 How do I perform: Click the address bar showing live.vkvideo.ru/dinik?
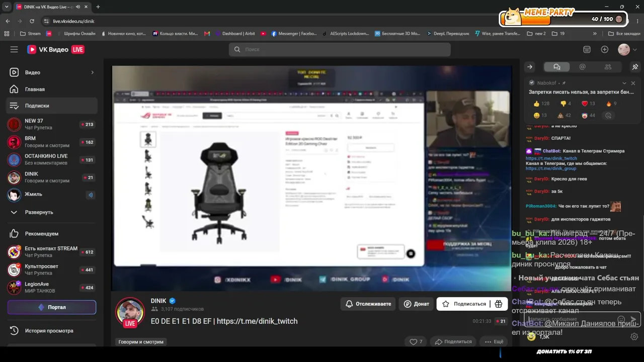(x=73, y=21)
